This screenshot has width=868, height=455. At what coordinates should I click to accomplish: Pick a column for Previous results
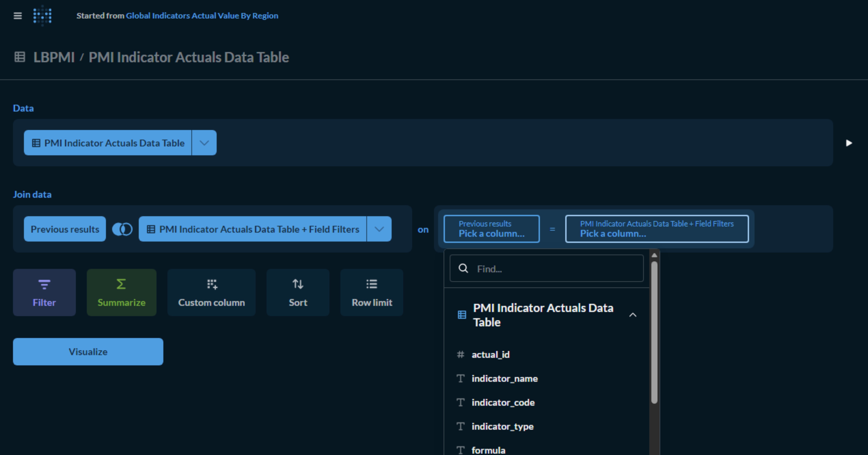pos(492,229)
